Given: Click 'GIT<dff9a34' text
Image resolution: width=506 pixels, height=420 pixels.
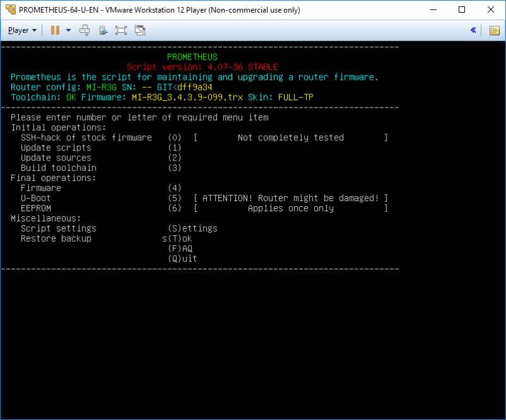Looking at the screenshot, I should [185, 87].
